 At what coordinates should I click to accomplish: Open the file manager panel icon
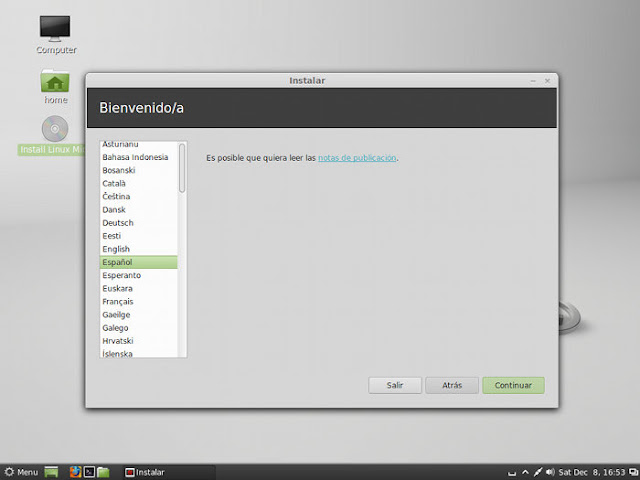tap(103, 472)
